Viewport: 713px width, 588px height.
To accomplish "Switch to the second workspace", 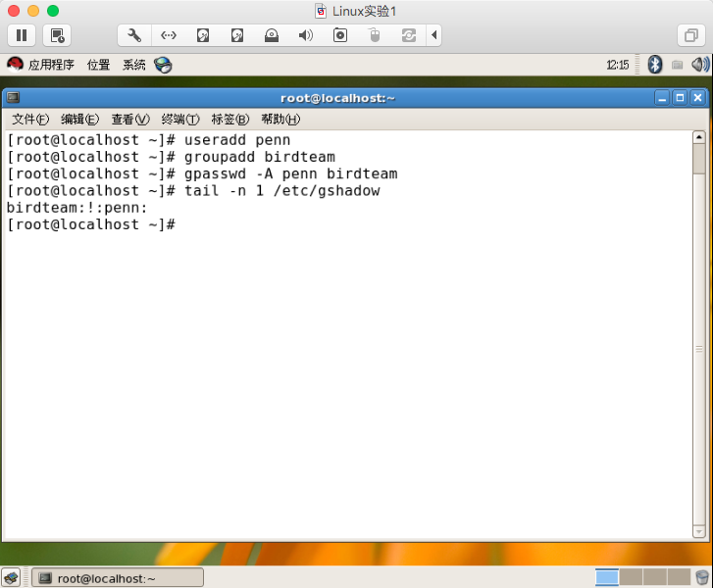I will pyautogui.click(x=631, y=577).
